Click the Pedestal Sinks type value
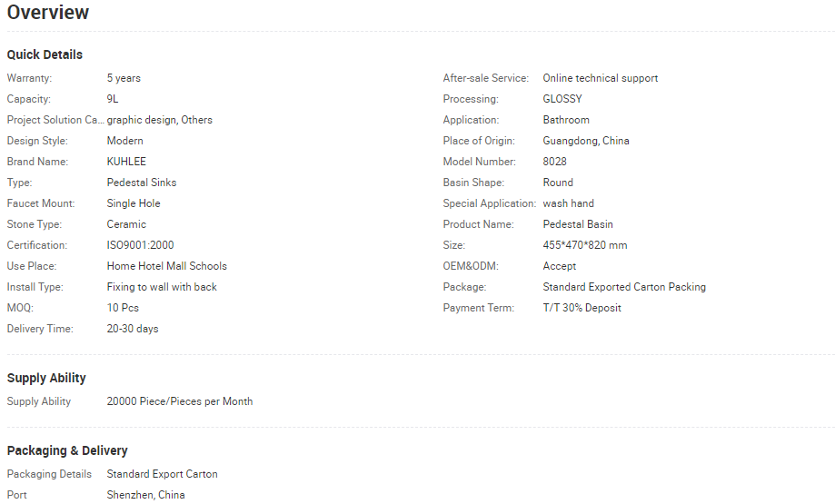Screen dimensions: 835x504 point(142,183)
